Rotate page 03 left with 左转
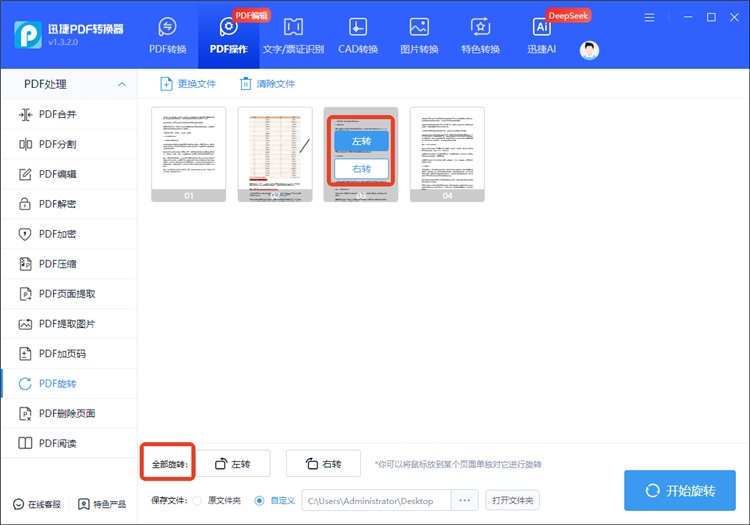 click(362, 141)
